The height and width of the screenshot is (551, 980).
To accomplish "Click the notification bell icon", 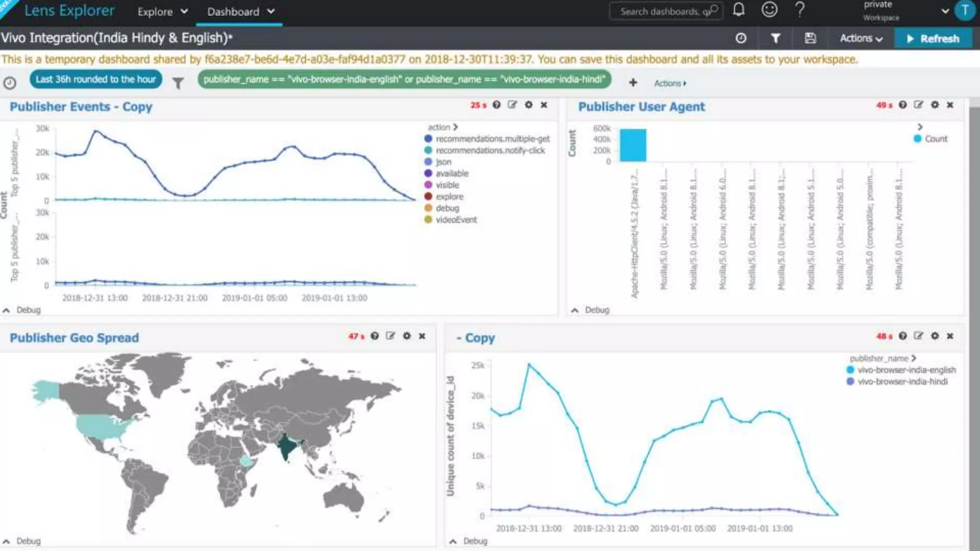I will 739,10.
